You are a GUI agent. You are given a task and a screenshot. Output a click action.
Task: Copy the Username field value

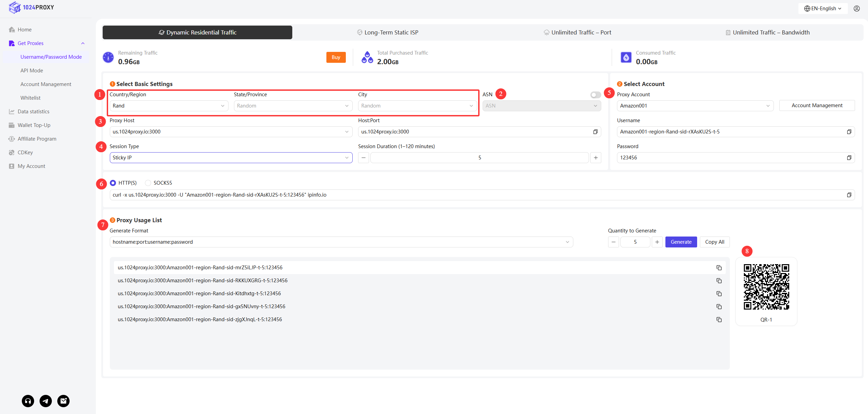tap(849, 132)
